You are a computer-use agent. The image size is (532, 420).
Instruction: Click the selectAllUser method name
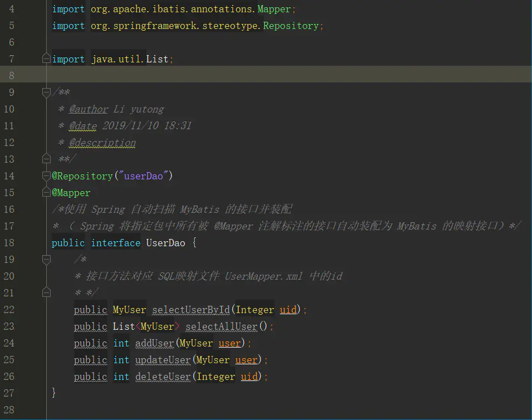(x=221, y=326)
